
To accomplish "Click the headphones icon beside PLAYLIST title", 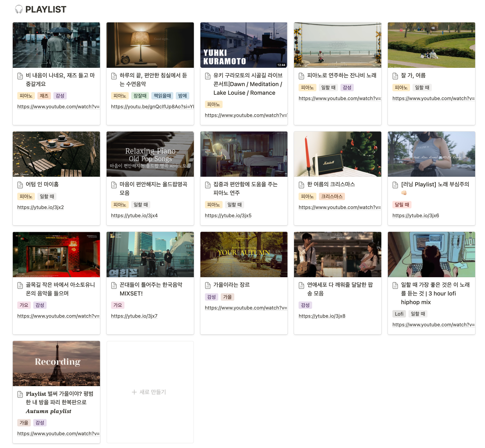I will click(x=19, y=9).
